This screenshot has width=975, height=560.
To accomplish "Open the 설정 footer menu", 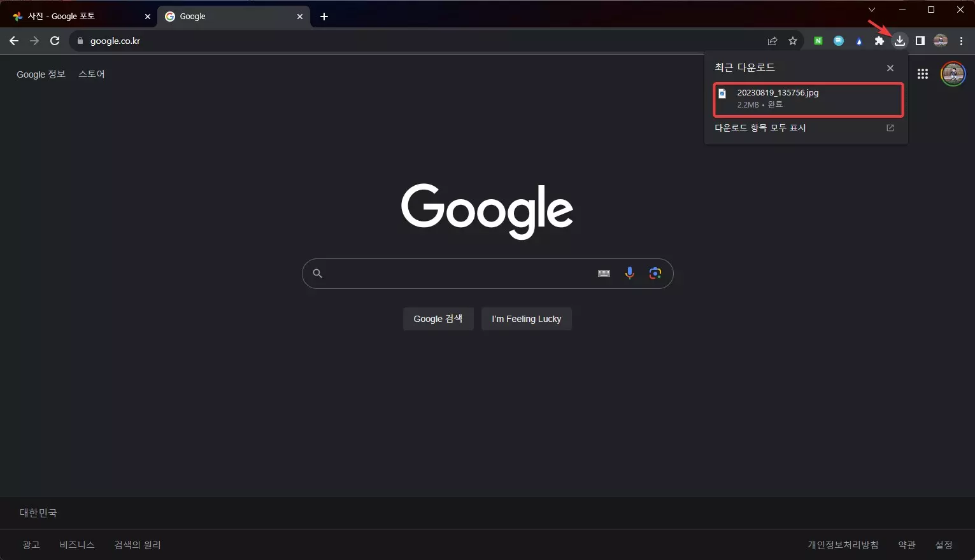I will pyautogui.click(x=944, y=545).
